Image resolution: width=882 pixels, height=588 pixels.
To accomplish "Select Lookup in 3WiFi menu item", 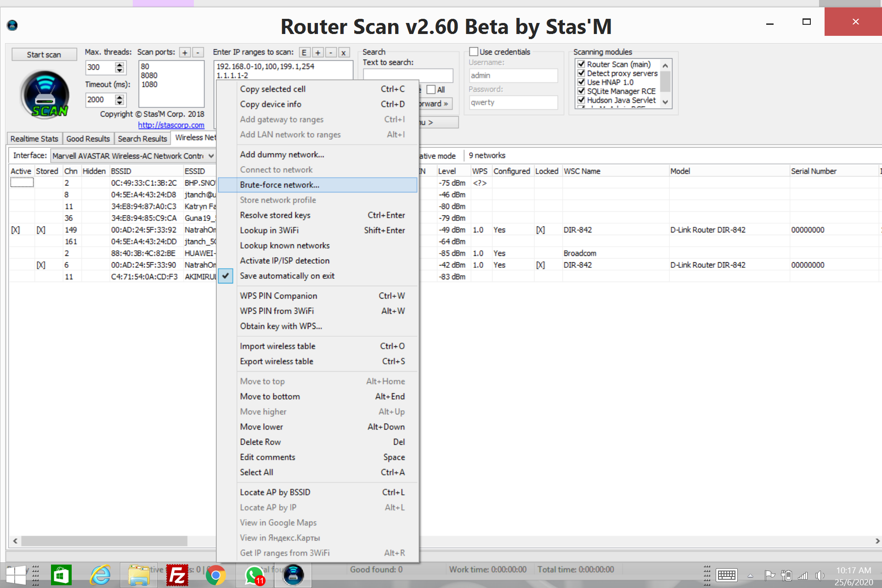I will 318,230.
